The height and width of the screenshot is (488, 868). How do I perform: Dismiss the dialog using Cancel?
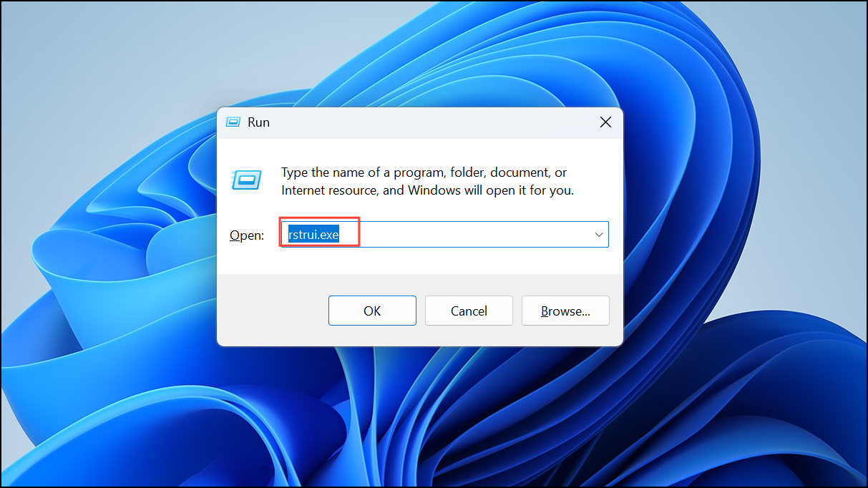pos(469,311)
